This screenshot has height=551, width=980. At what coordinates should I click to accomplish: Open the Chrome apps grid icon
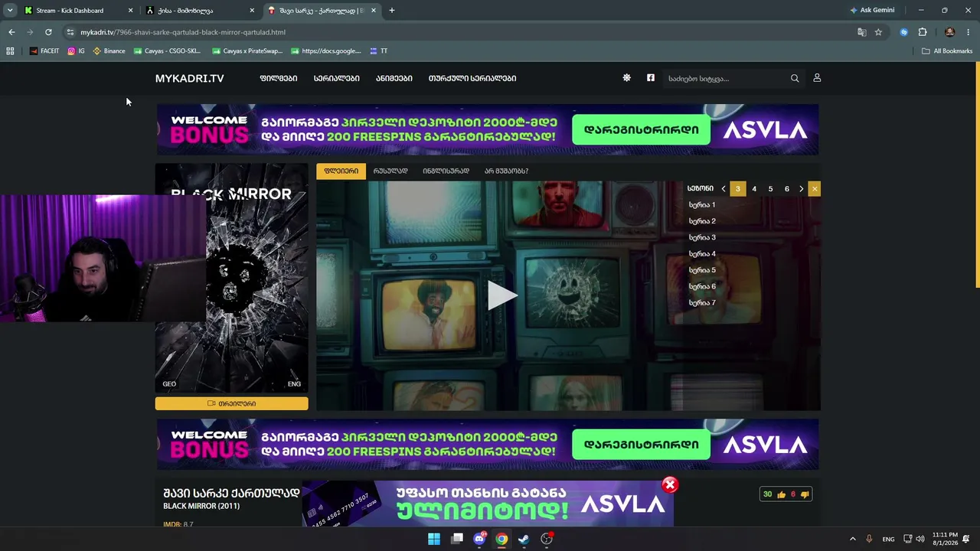pos(10,51)
